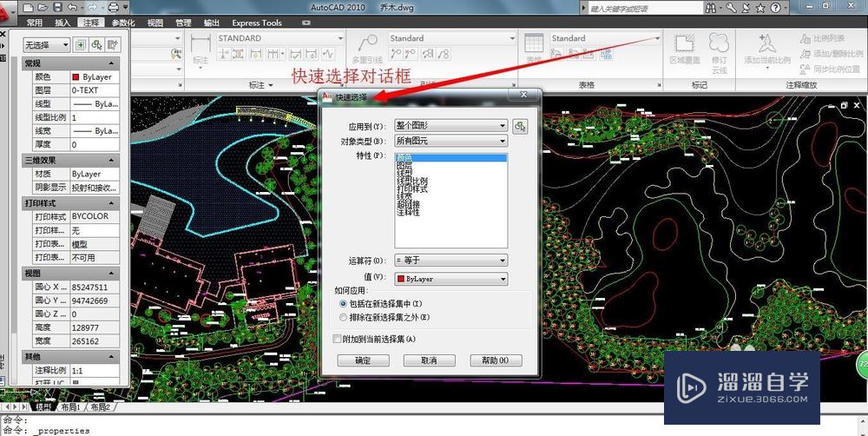Screen dimensions: 868x436
Task: Open the Standard table style dropdown
Action: (x=606, y=38)
